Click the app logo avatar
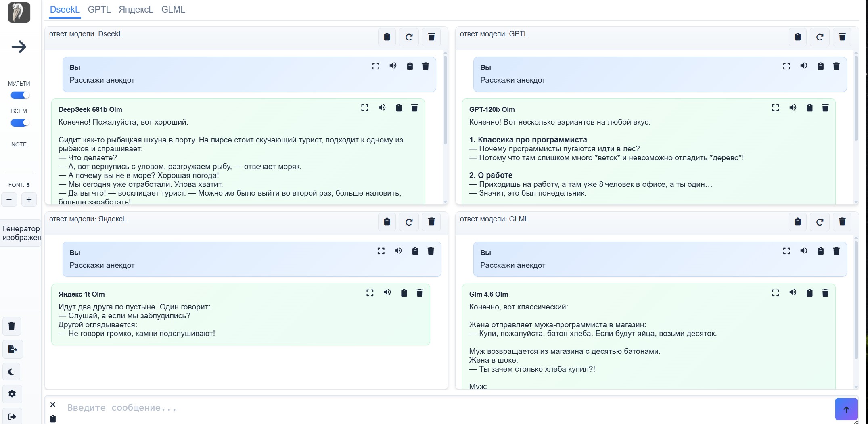868x424 pixels. click(19, 12)
